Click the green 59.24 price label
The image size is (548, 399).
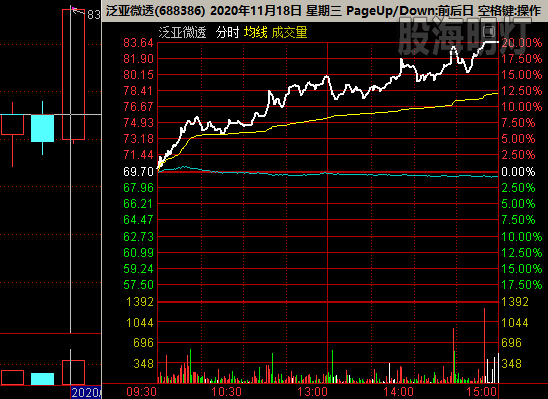click(138, 269)
